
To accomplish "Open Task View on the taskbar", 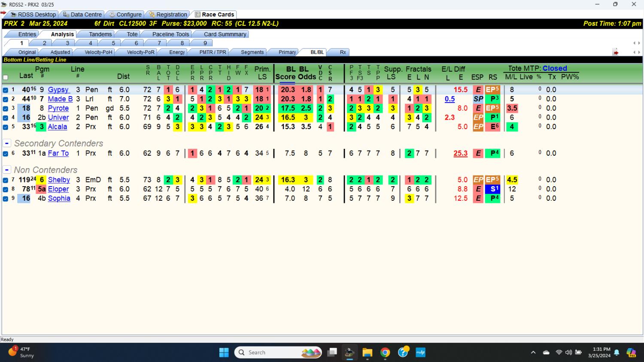I will click(x=332, y=353).
